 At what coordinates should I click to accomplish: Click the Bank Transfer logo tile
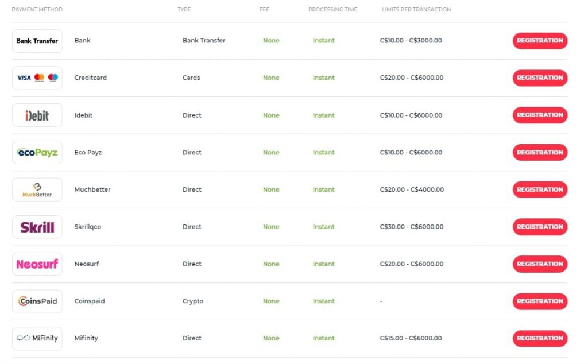[37, 41]
